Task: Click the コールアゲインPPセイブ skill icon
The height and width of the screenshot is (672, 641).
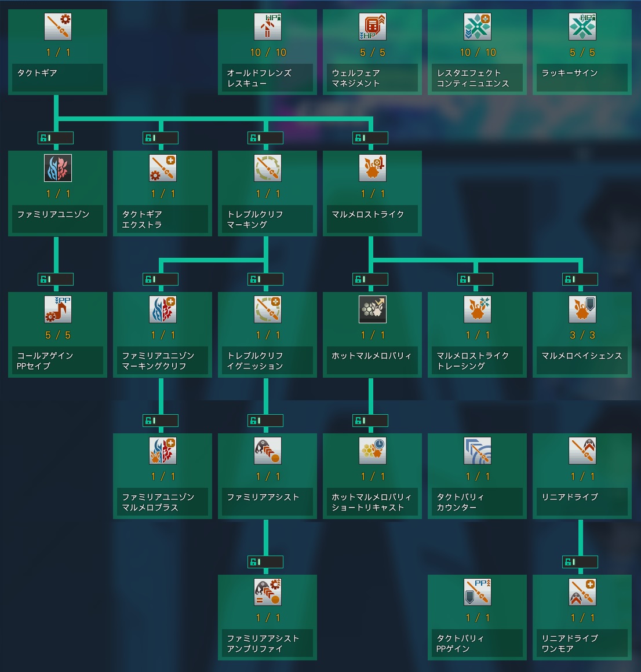Action: [57, 309]
